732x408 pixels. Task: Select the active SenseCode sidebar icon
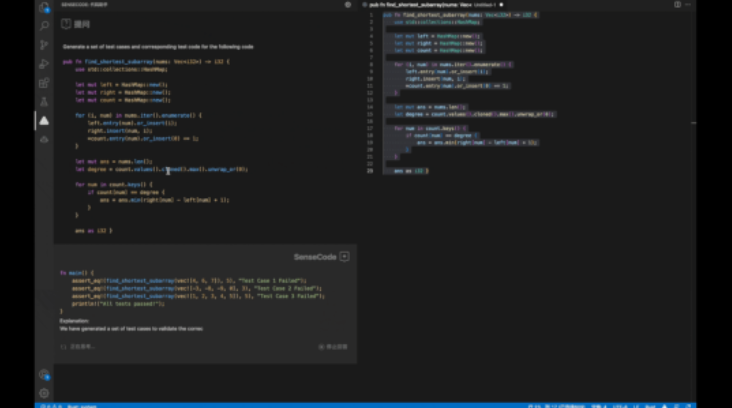[x=43, y=120]
